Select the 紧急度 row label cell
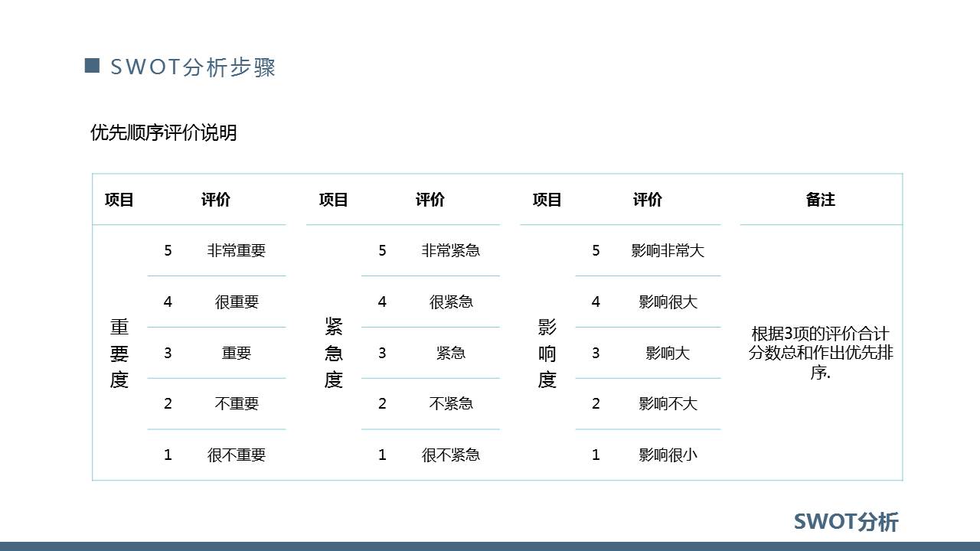The width and height of the screenshot is (980, 551). 335,353
